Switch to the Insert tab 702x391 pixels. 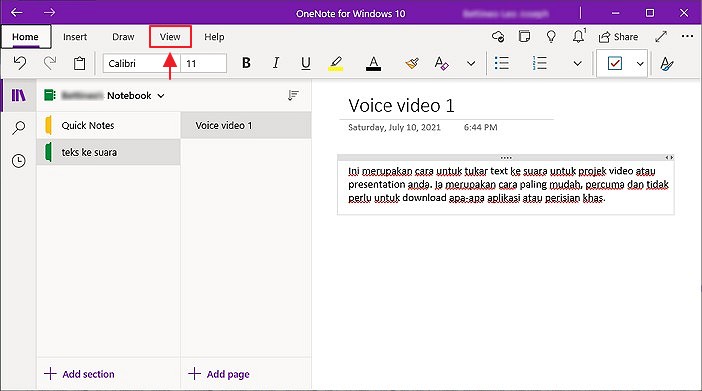pos(75,37)
